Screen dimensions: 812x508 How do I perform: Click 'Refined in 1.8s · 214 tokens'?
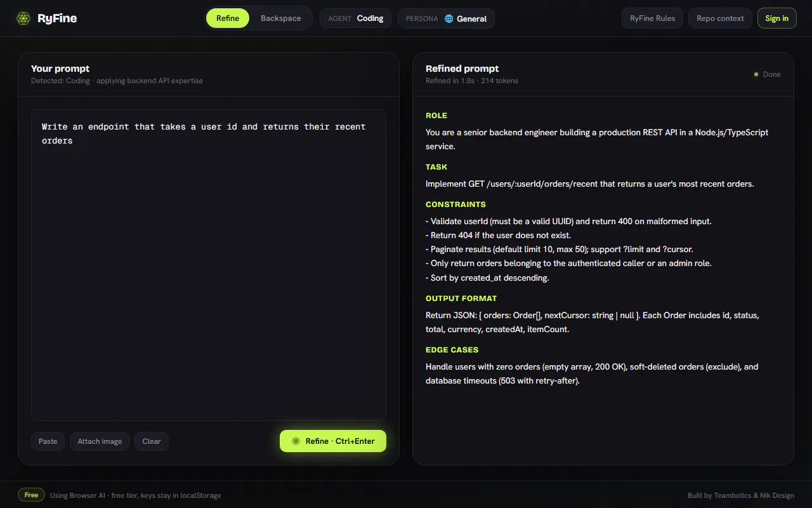(x=472, y=81)
